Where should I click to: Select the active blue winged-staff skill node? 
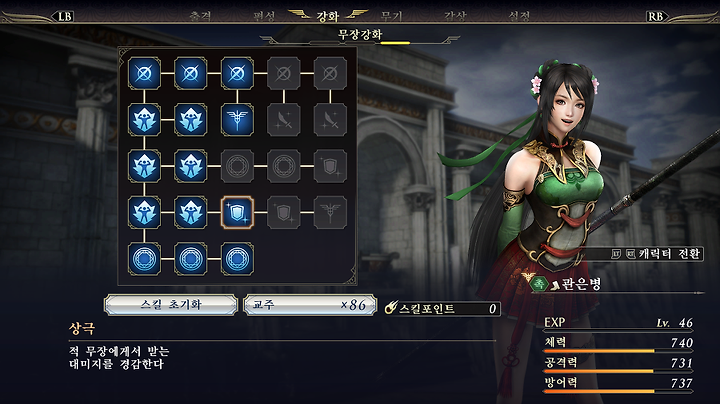237,120
